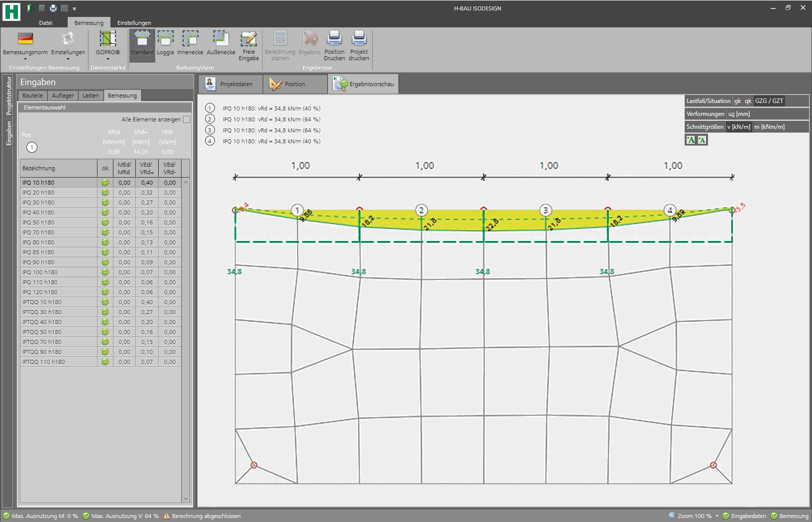Click the small printer icon in title bar
812x522 pixels.
click(x=53, y=8)
